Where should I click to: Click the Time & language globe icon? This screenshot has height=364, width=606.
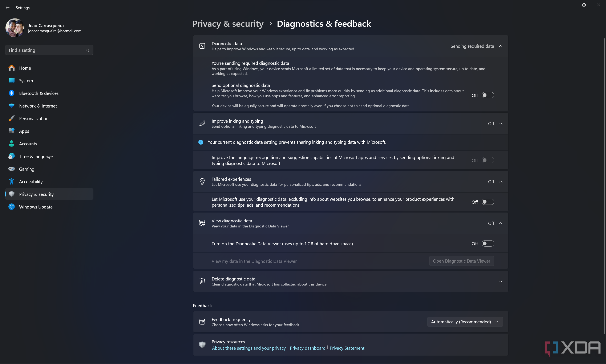pyautogui.click(x=12, y=156)
